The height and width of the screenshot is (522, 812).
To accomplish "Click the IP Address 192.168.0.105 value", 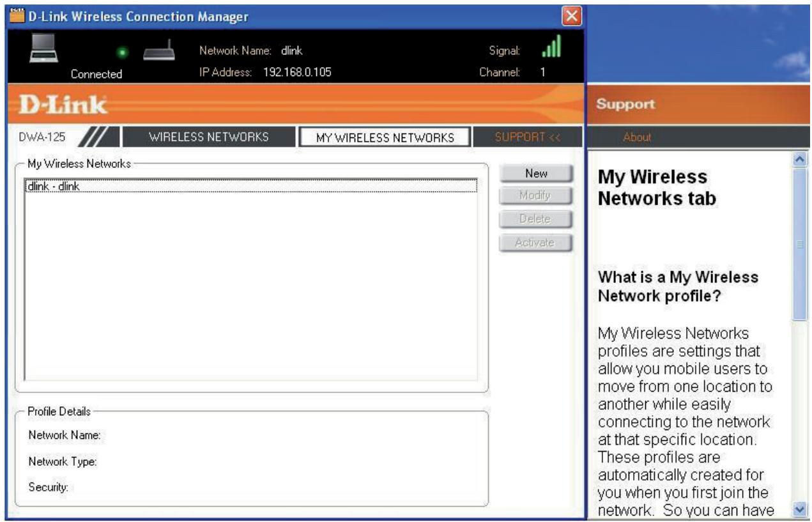I will point(298,72).
